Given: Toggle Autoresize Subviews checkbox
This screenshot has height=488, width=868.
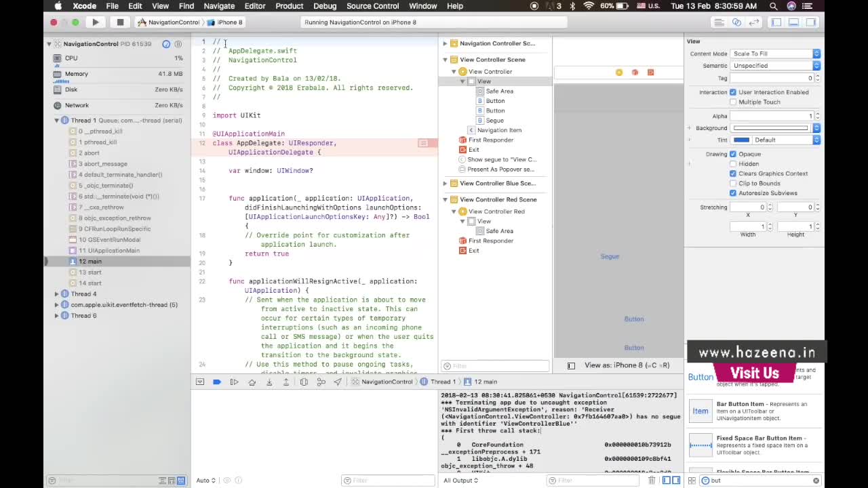Looking at the screenshot, I should (733, 193).
